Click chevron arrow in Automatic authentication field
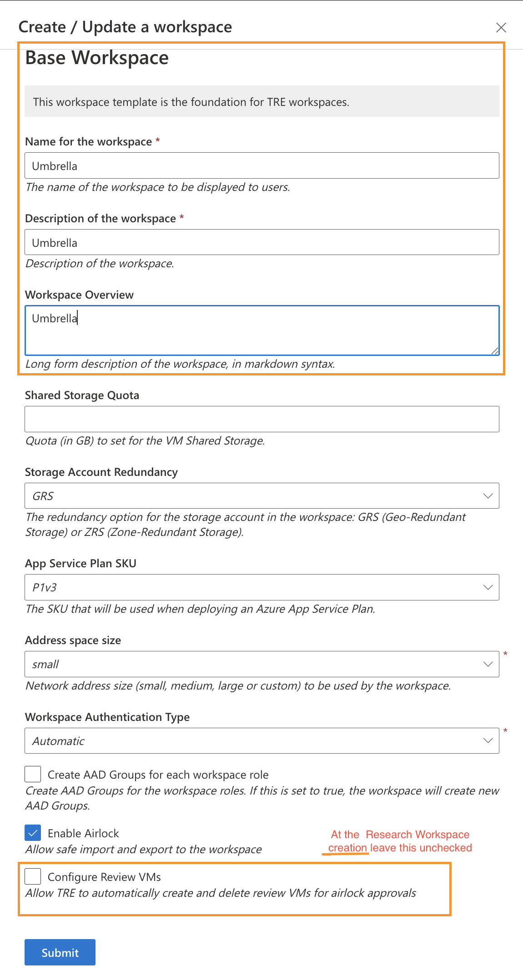This screenshot has height=980, width=523. (488, 741)
